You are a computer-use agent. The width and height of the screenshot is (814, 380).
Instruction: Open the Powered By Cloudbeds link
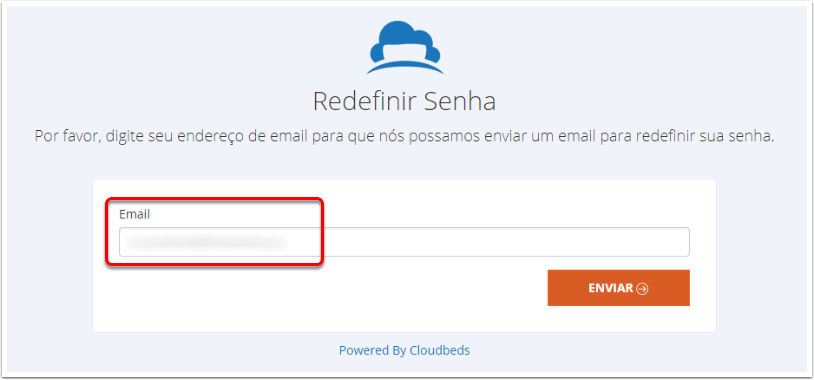tap(404, 350)
